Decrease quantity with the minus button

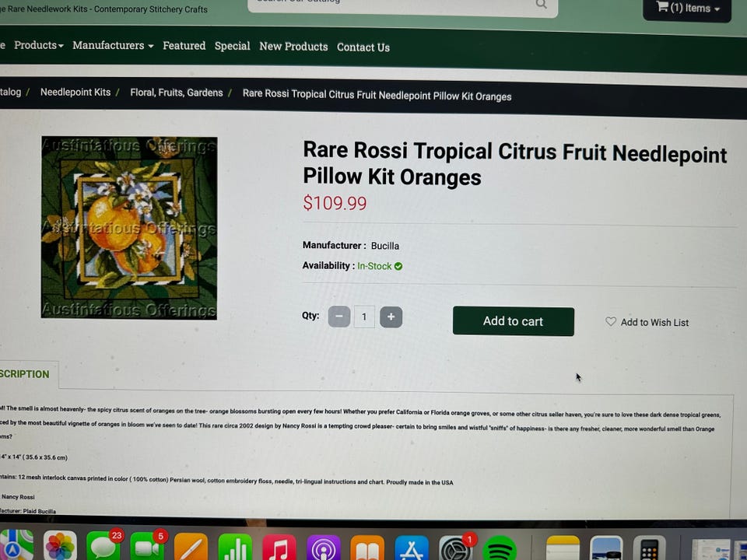[339, 317]
